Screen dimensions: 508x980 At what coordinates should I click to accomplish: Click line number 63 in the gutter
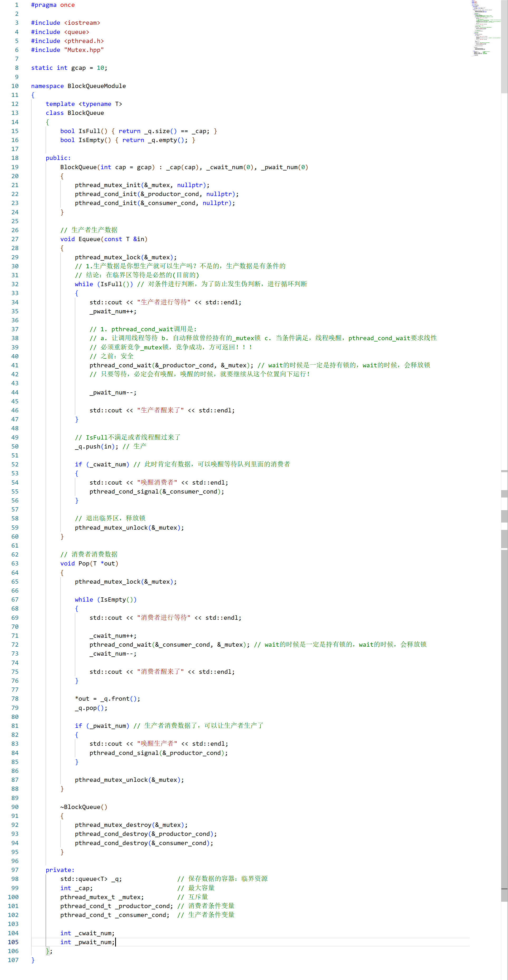pos(15,563)
